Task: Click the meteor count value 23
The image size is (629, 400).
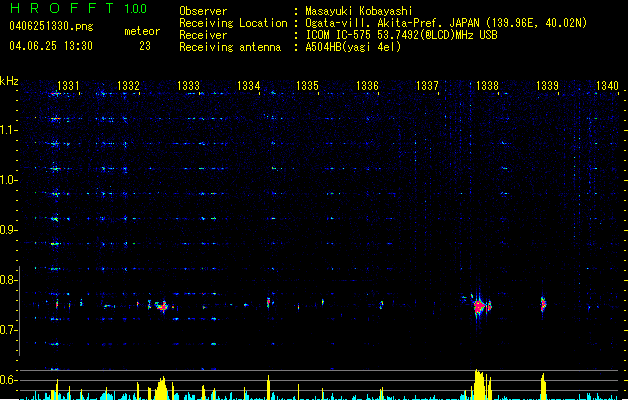Action: pos(145,46)
